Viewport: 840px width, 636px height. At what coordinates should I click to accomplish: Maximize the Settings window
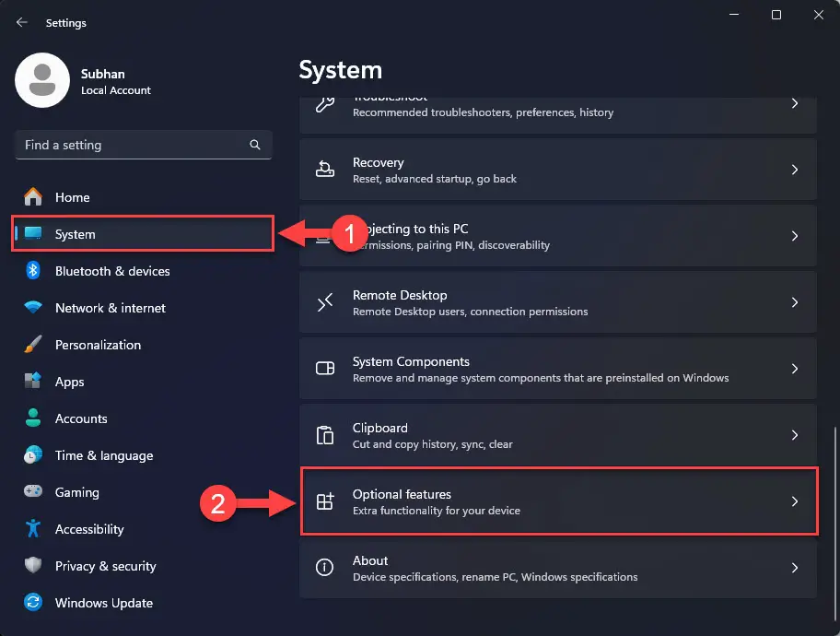tap(776, 15)
